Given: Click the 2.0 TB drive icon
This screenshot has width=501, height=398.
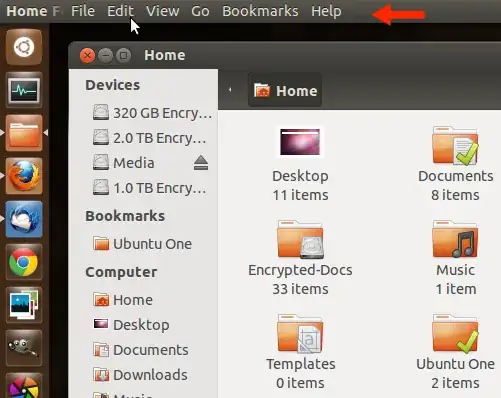Looking at the screenshot, I should (101, 137).
